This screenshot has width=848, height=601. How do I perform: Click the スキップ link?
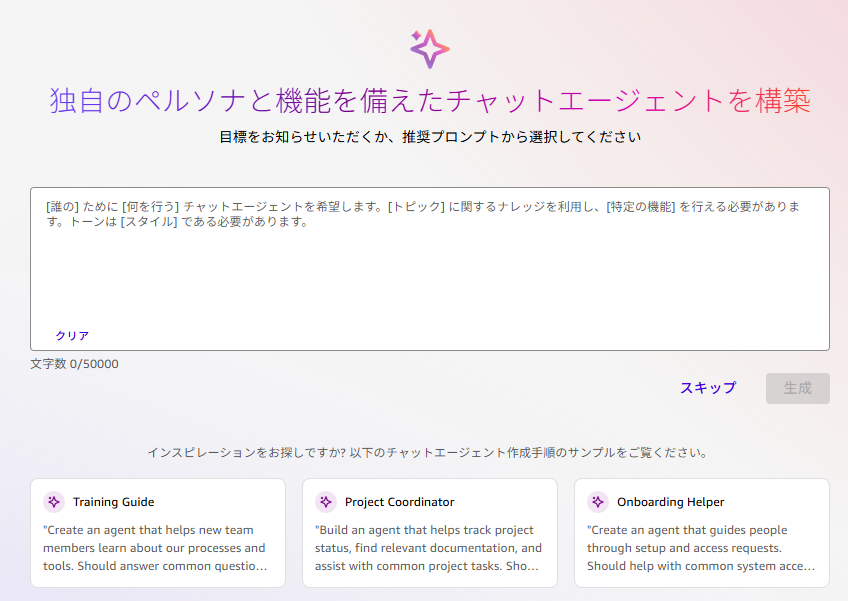pyautogui.click(x=708, y=388)
